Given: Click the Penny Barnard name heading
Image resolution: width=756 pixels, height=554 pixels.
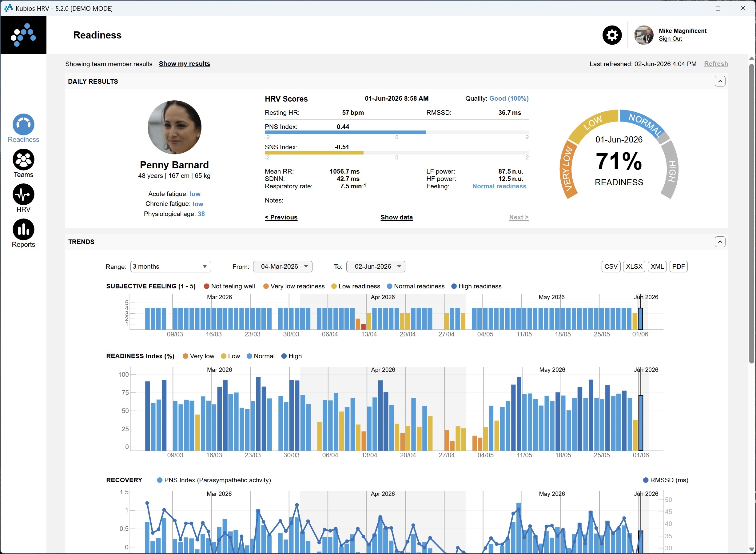Looking at the screenshot, I should tap(174, 165).
